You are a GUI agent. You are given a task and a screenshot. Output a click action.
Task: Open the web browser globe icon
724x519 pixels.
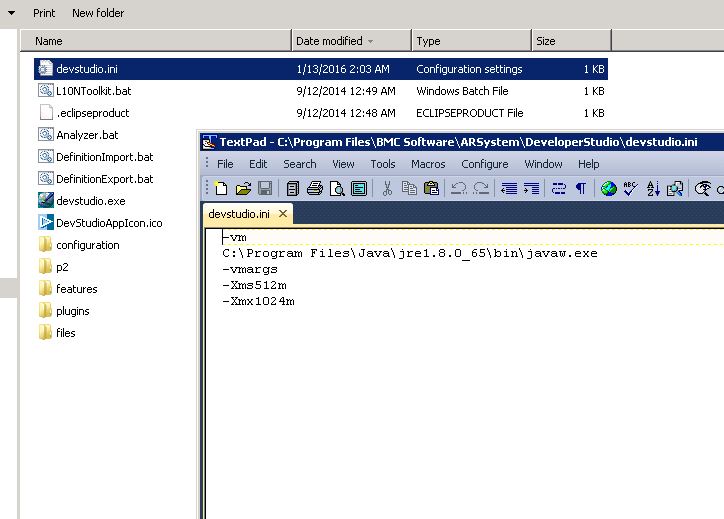pyautogui.click(x=609, y=188)
